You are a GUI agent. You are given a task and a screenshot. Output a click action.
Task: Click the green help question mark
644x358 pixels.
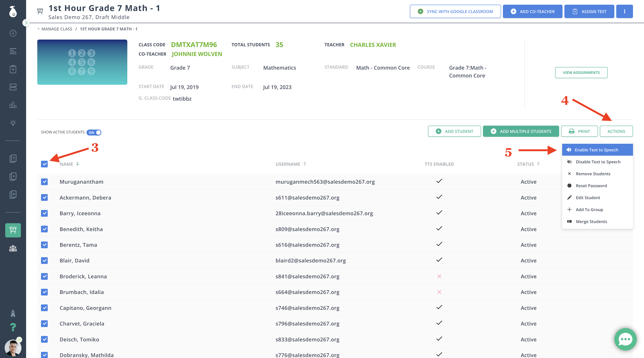(x=13, y=327)
